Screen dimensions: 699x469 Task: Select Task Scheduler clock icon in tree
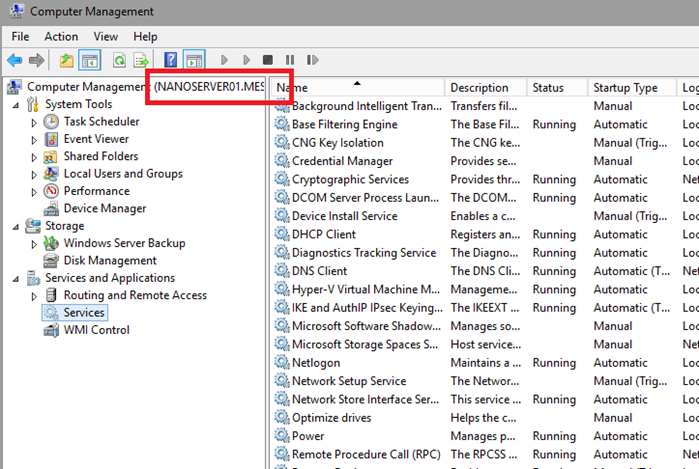coord(51,122)
